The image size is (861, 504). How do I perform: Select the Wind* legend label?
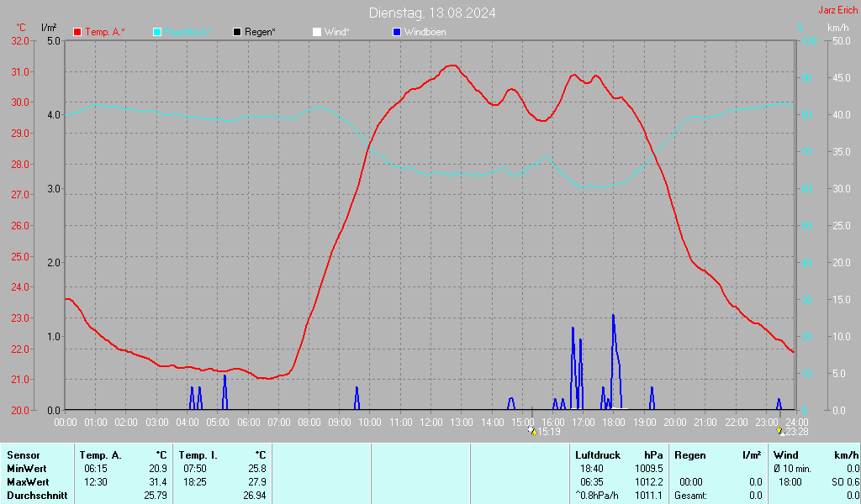click(336, 32)
